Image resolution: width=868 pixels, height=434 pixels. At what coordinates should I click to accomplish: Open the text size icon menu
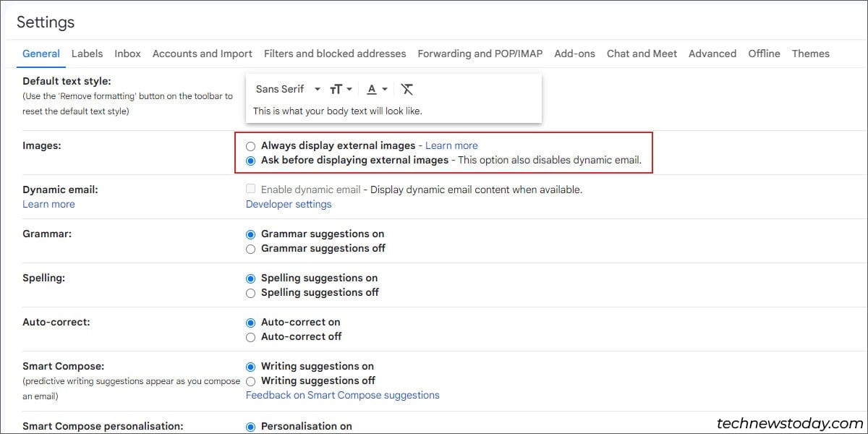tap(336, 89)
